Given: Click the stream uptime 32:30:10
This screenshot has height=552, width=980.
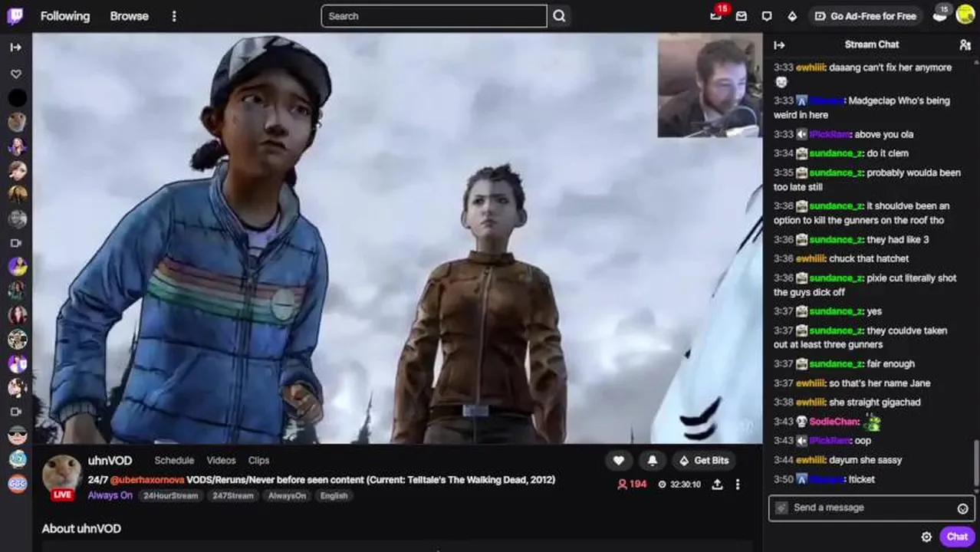Looking at the screenshot, I should [x=679, y=485].
